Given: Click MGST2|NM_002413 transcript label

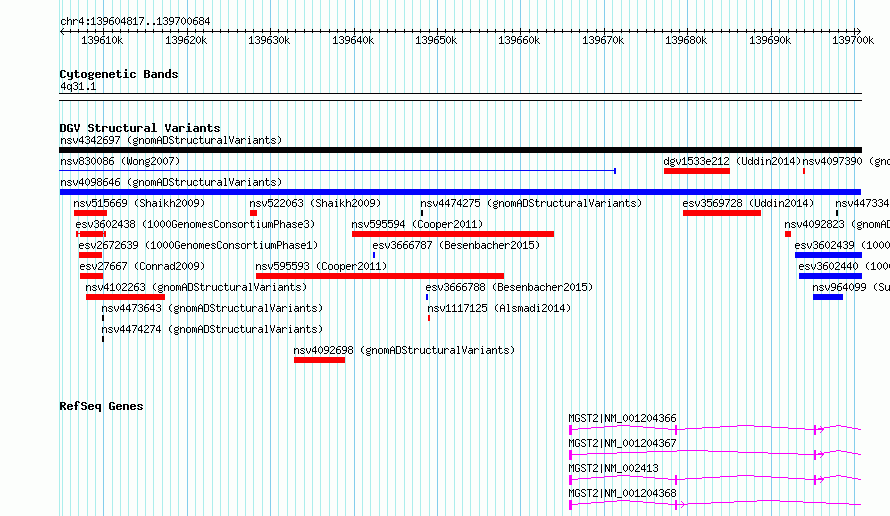Looking at the screenshot, I should [613, 468].
